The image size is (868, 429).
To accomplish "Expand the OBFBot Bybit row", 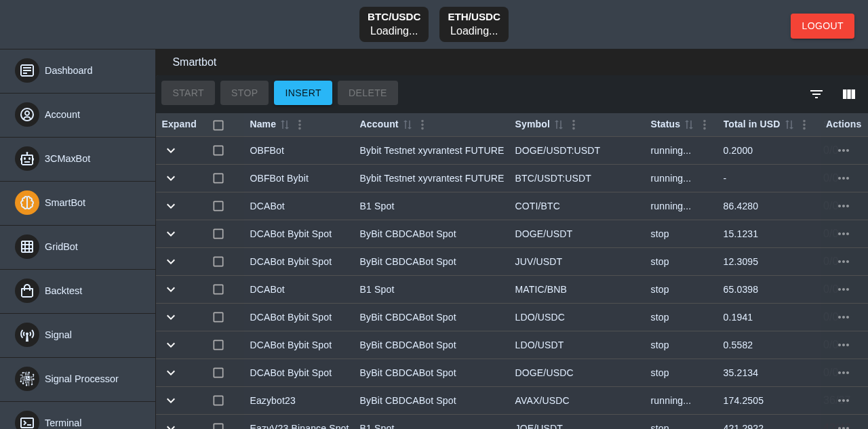I will pyautogui.click(x=171, y=178).
